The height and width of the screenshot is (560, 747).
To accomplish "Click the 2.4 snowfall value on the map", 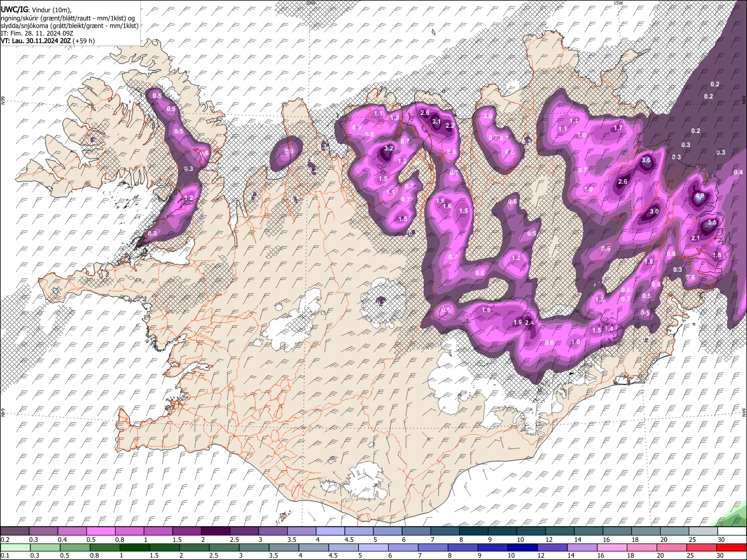I will 530,323.
